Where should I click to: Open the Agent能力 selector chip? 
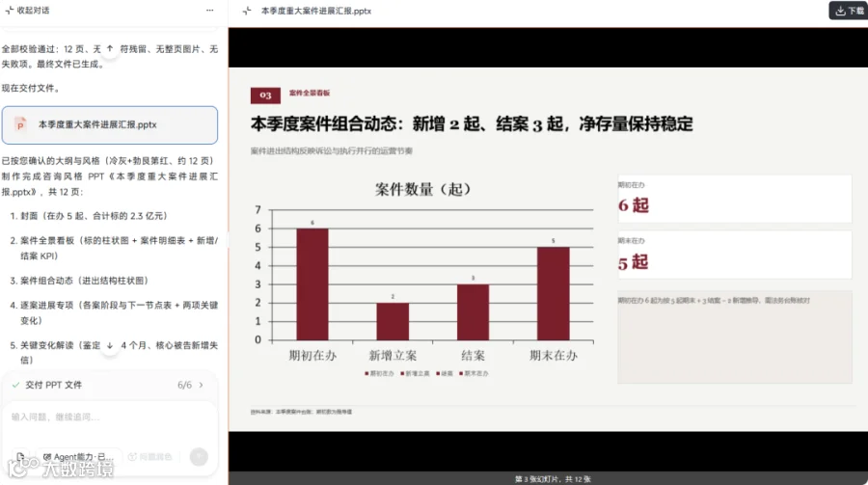[79, 457]
